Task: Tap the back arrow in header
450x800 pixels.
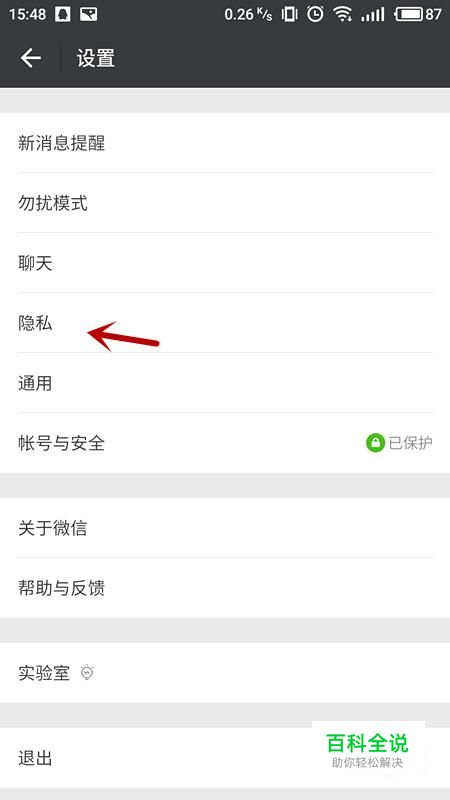Action: (31, 58)
